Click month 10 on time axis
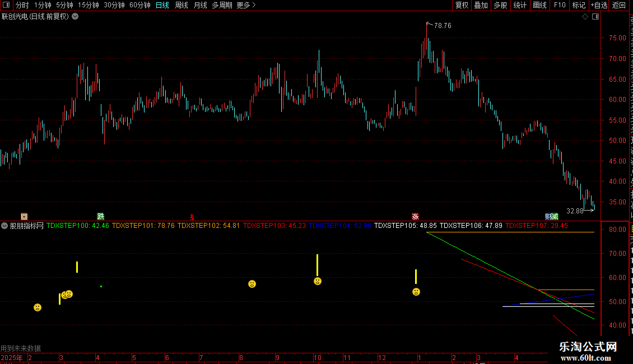Viewport: 633px width, 364px height. (x=317, y=357)
